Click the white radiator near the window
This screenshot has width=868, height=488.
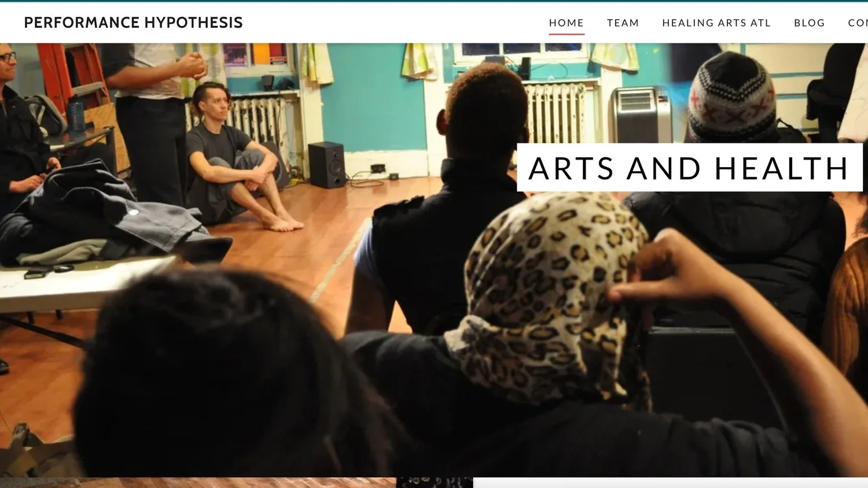557,113
